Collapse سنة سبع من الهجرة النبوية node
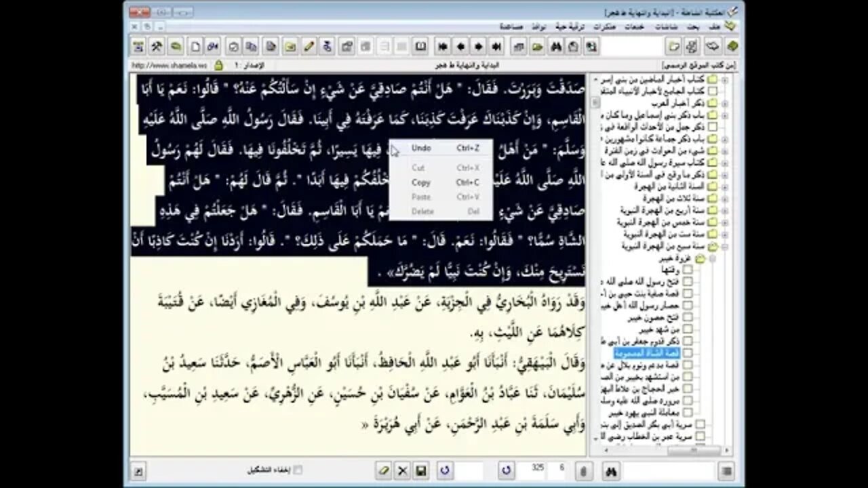Screen dimensions: 868x488 pyautogui.click(x=724, y=246)
